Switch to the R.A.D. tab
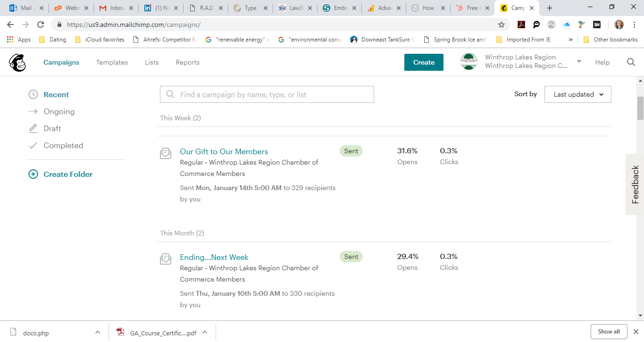 tap(205, 8)
